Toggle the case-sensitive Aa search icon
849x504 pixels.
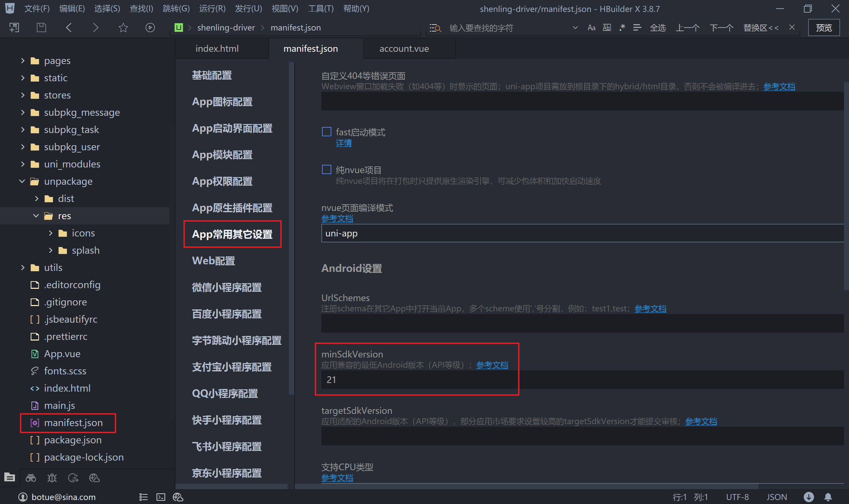click(591, 28)
